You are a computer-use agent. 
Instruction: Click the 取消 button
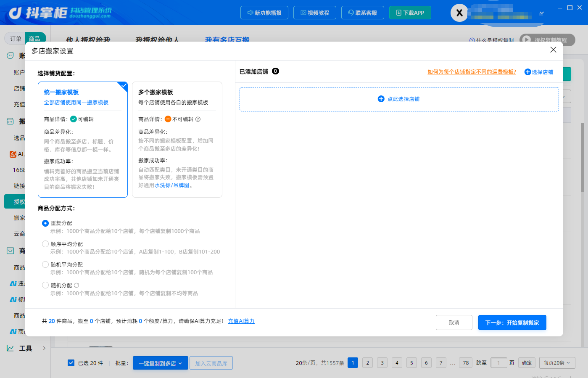[454, 322]
